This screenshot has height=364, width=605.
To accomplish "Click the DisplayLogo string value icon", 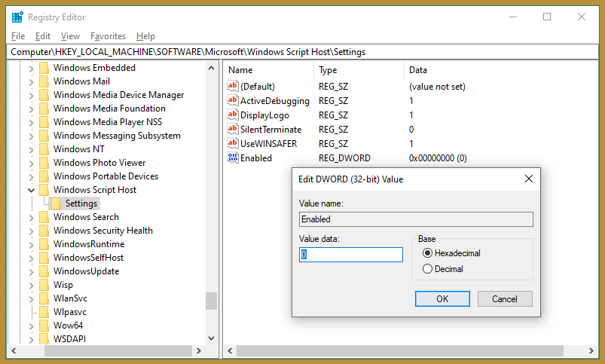I will point(232,115).
